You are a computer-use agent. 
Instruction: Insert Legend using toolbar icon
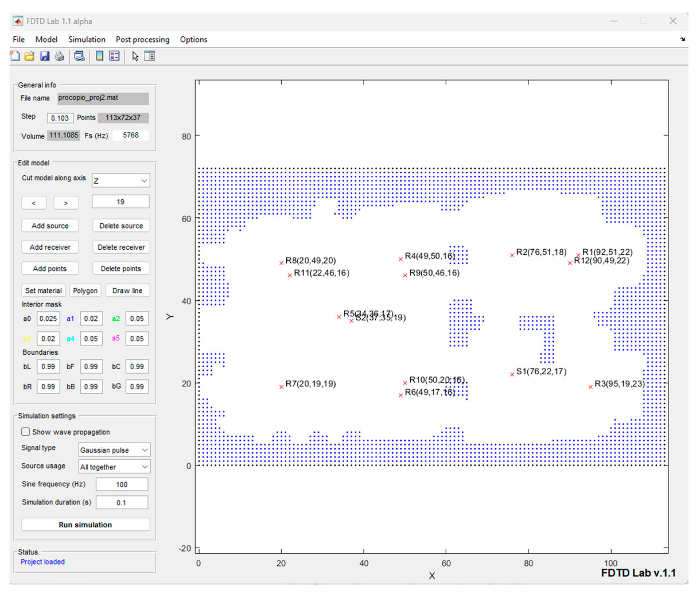114,56
